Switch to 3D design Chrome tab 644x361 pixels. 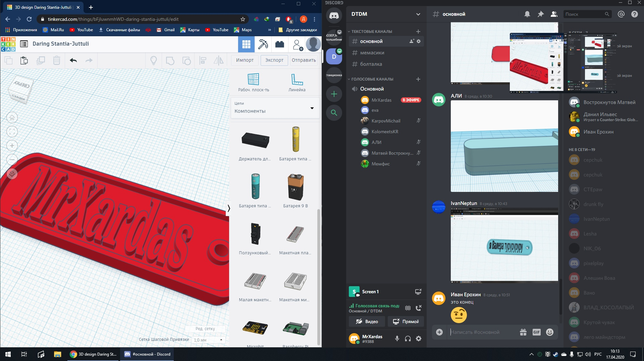(43, 7)
